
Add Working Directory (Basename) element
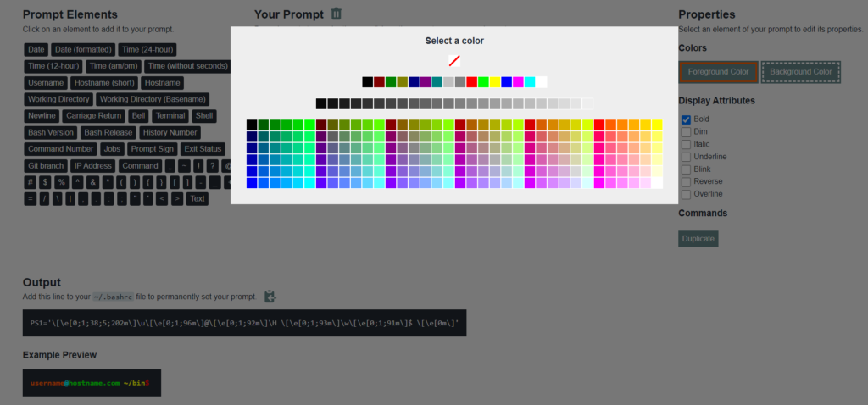[153, 100]
